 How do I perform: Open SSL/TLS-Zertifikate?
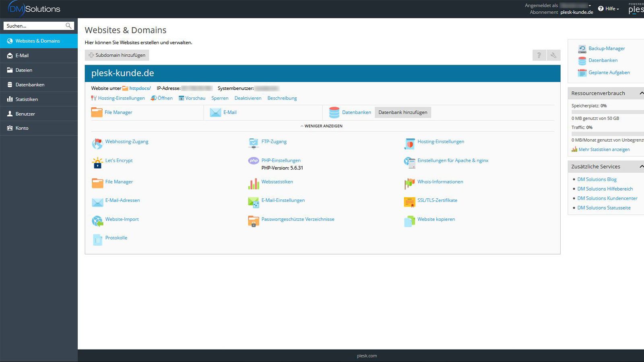pos(437,200)
